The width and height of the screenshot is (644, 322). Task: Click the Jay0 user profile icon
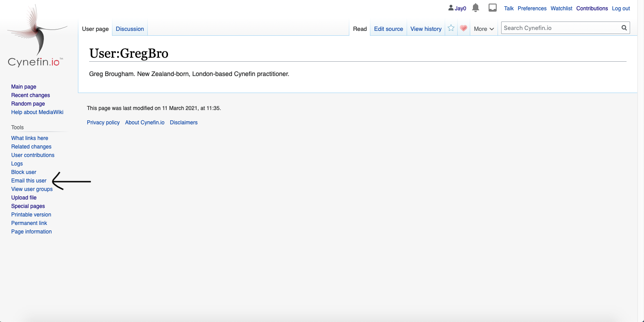coord(451,8)
